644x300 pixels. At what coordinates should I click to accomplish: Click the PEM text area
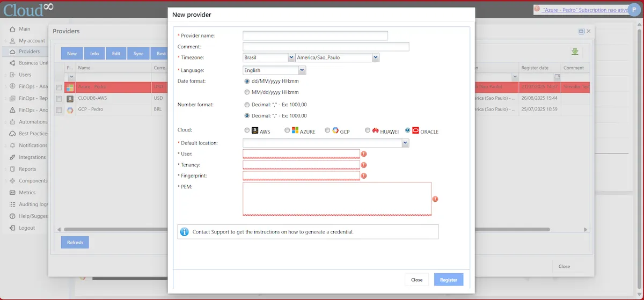[337, 199]
